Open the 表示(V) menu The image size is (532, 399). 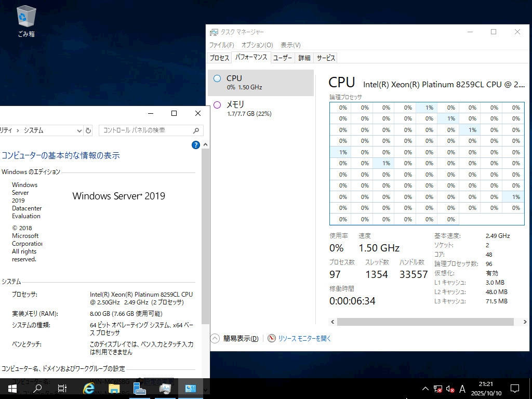click(x=290, y=45)
